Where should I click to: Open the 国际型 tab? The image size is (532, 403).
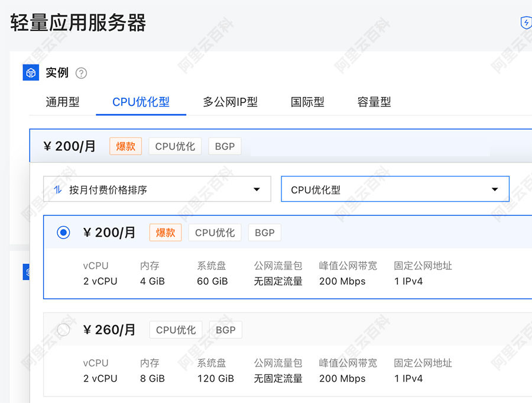pos(307,102)
